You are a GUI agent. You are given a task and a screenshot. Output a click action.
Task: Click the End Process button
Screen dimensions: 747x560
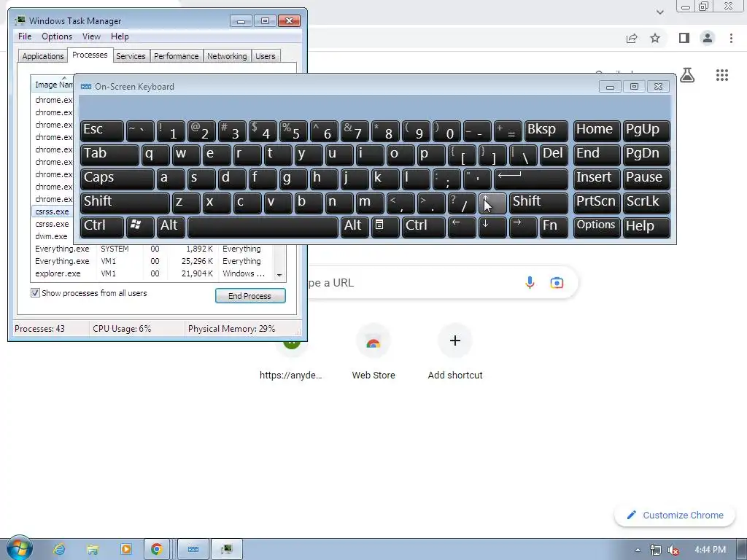click(250, 296)
